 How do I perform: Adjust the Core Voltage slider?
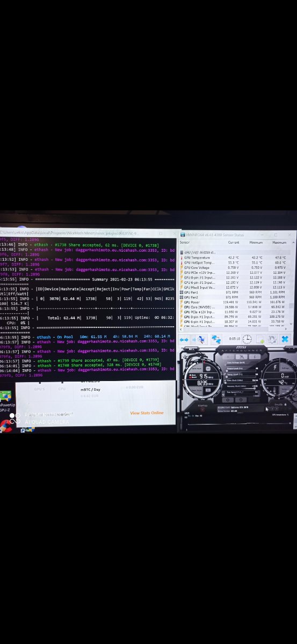pos(241,365)
